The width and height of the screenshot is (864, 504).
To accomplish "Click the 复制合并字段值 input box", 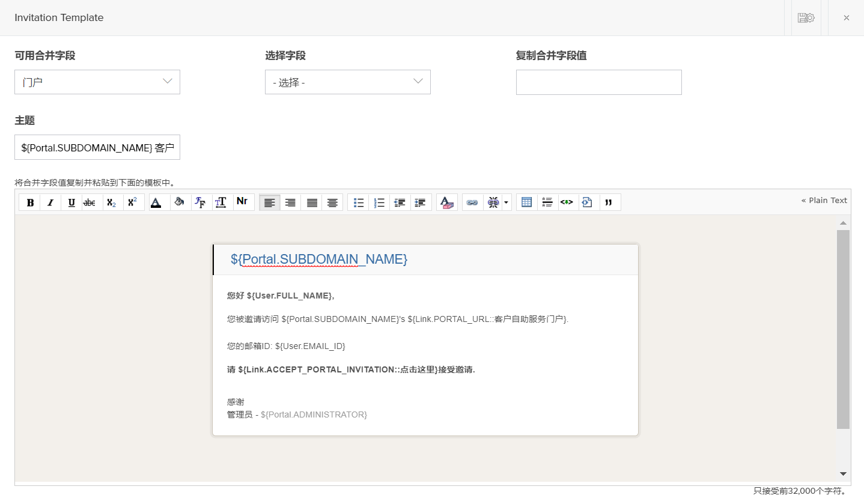I will [x=598, y=82].
